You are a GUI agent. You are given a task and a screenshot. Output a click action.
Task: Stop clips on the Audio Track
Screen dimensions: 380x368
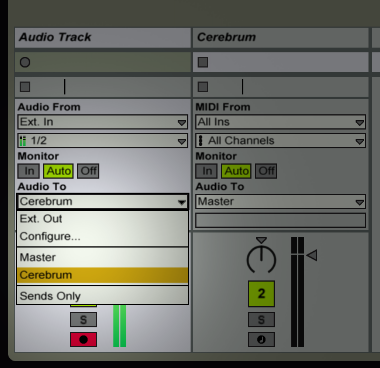pyautogui.click(x=25, y=87)
